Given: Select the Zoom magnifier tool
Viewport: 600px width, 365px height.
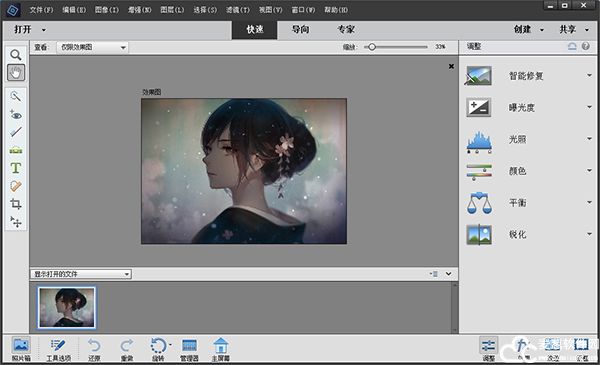Looking at the screenshot, I should (x=16, y=55).
